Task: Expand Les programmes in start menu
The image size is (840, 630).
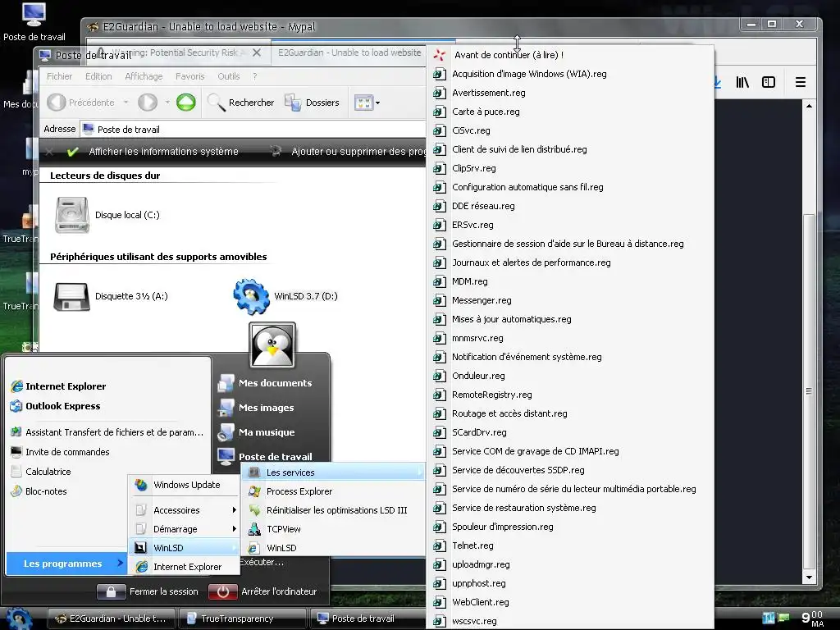Action: tap(66, 564)
